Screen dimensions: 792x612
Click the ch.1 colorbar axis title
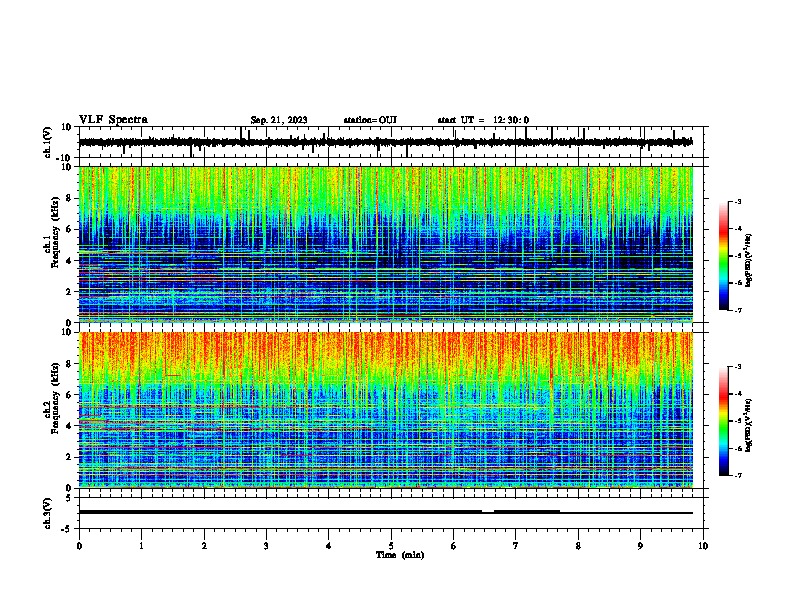[749, 261]
